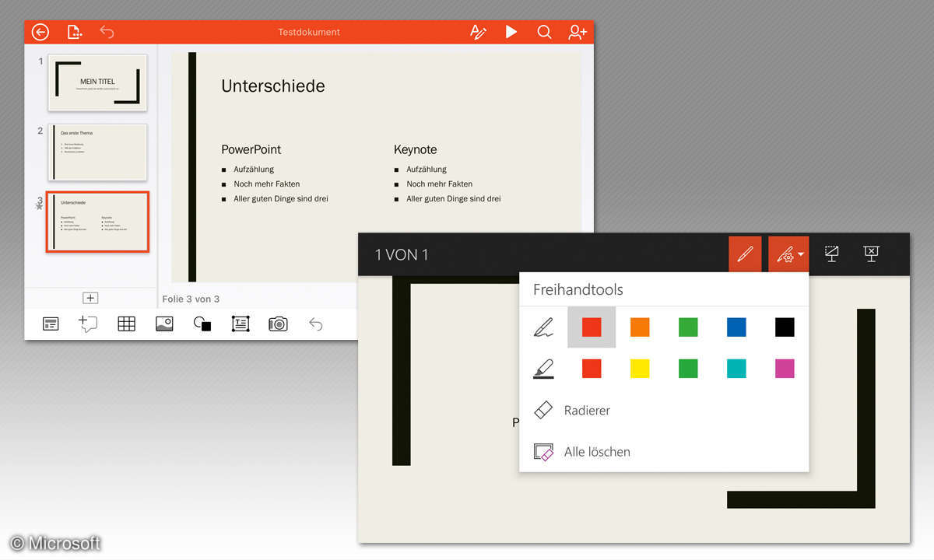934x560 pixels.
Task: Toggle the red pen button in presenter bar
Action: [745, 254]
